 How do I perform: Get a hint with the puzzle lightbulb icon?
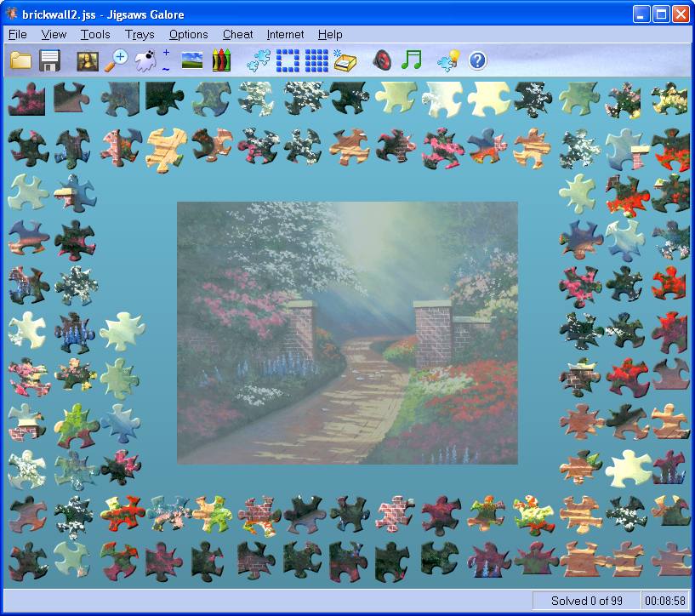click(x=448, y=60)
